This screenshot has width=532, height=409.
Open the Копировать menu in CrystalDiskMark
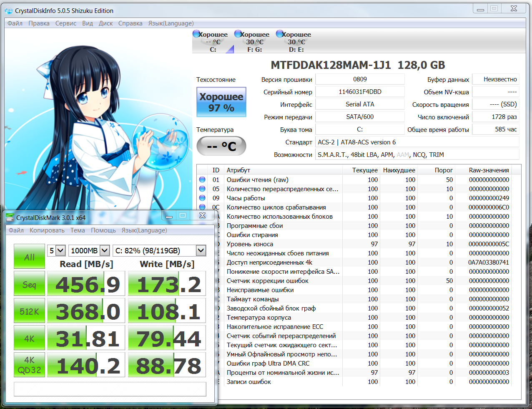coord(47,230)
